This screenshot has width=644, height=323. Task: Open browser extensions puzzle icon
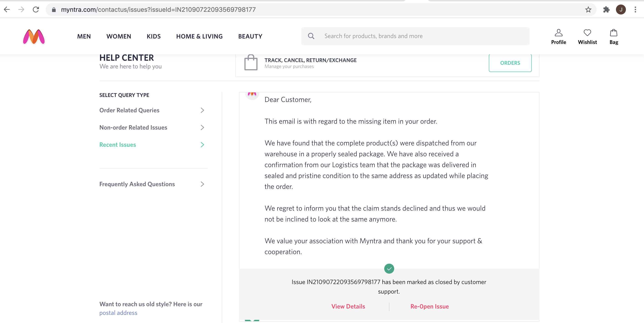[606, 10]
